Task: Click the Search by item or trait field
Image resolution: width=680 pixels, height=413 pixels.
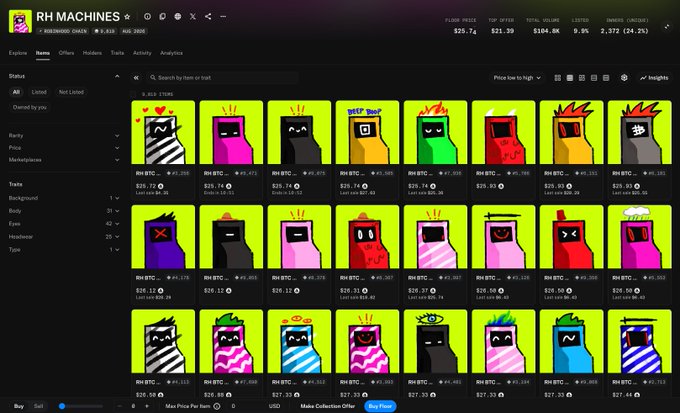Action: point(222,78)
